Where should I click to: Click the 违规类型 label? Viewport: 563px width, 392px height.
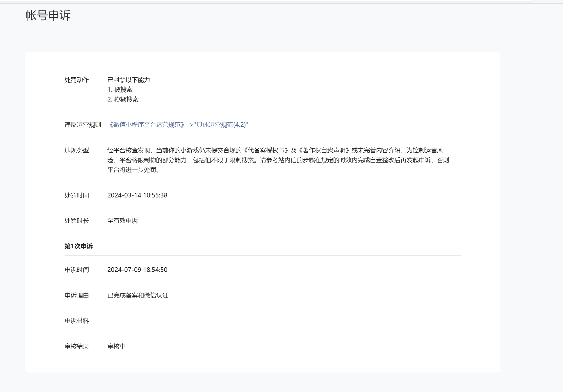coord(76,150)
